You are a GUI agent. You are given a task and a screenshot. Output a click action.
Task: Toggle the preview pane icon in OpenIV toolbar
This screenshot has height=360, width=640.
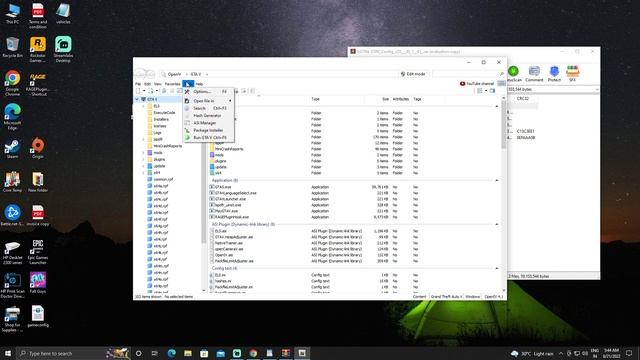tap(493, 91)
